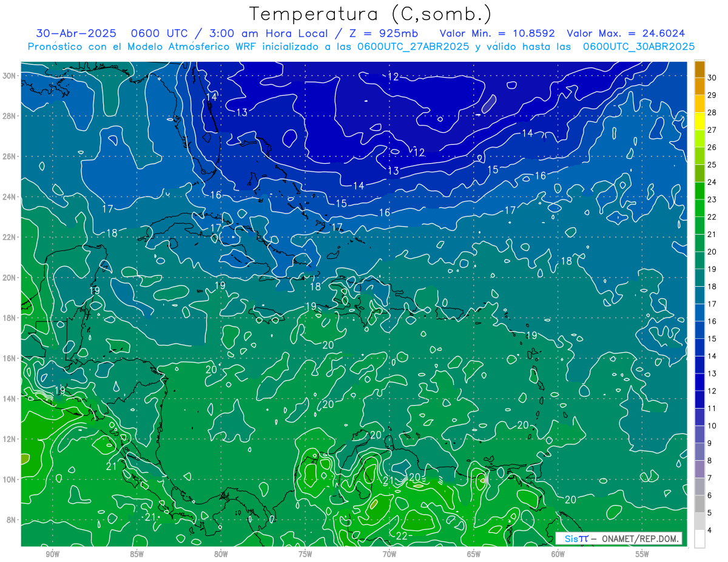Click the '30' label on the color scale
Viewport: 728px width, 562px height.
pyautogui.click(x=712, y=78)
